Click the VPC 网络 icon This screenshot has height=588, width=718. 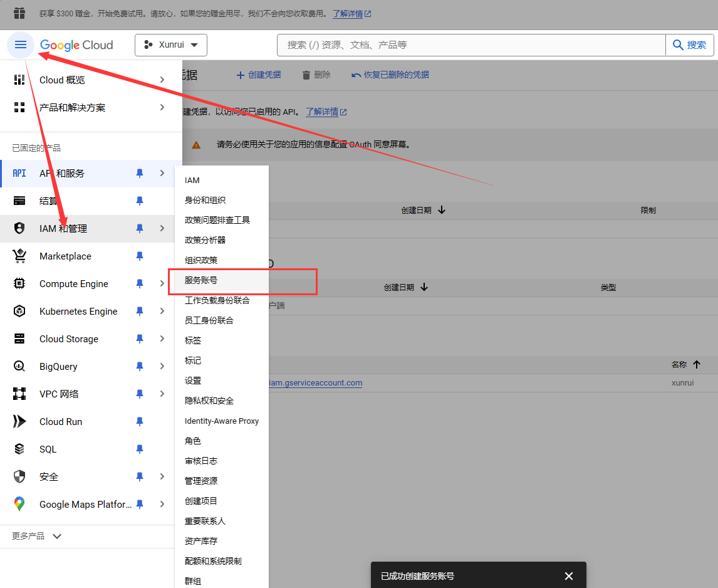[19, 394]
